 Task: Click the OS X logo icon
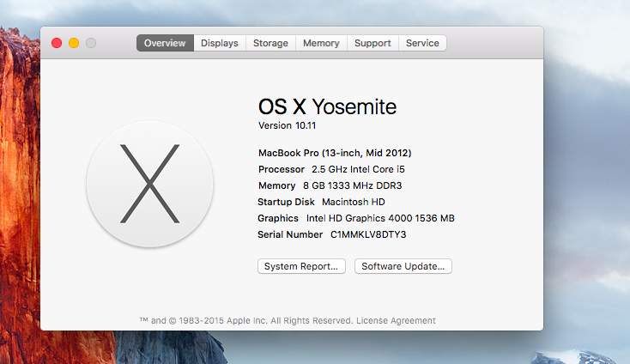150,184
